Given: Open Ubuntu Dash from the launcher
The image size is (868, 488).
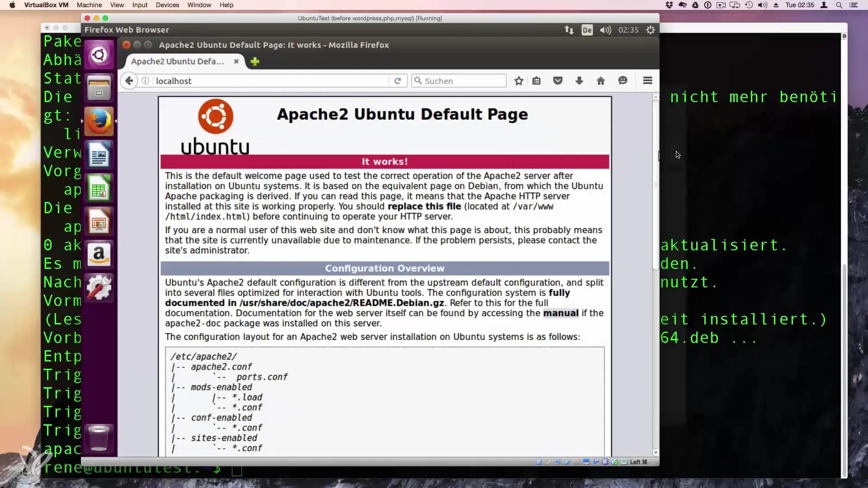Looking at the screenshot, I should pos(99,55).
